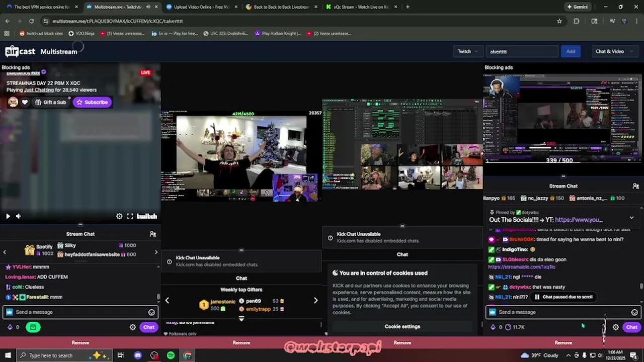Viewport: 644px width, 362px height.
Task: Show previous gifters in left chat leaderboard
Action: click(x=5, y=252)
